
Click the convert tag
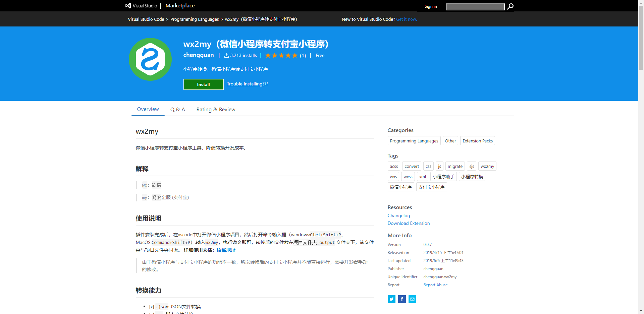tap(412, 166)
